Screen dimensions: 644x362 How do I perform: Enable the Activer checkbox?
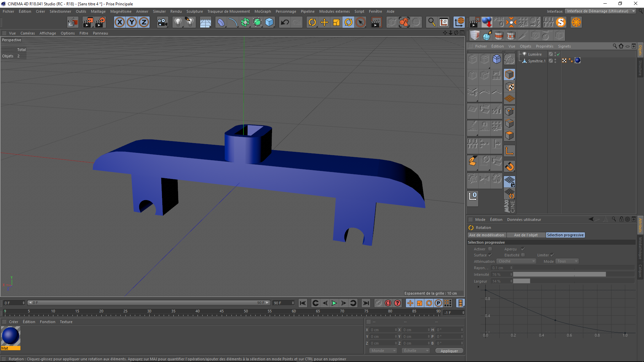(490, 249)
